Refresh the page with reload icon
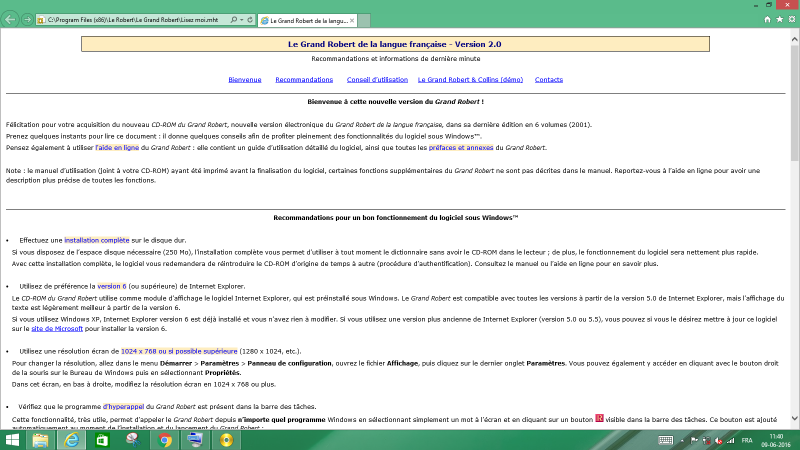The width and height of the screenshot is (800, 450). [x=250, y=20]
